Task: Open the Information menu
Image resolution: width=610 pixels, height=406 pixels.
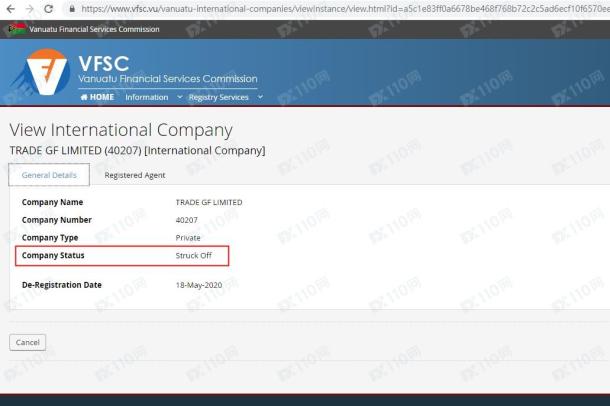Action: click(147, 97)
